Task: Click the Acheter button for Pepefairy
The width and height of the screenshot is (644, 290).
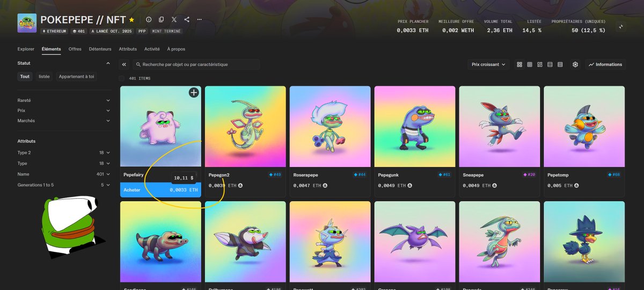Action: click(x=160, y=190)
